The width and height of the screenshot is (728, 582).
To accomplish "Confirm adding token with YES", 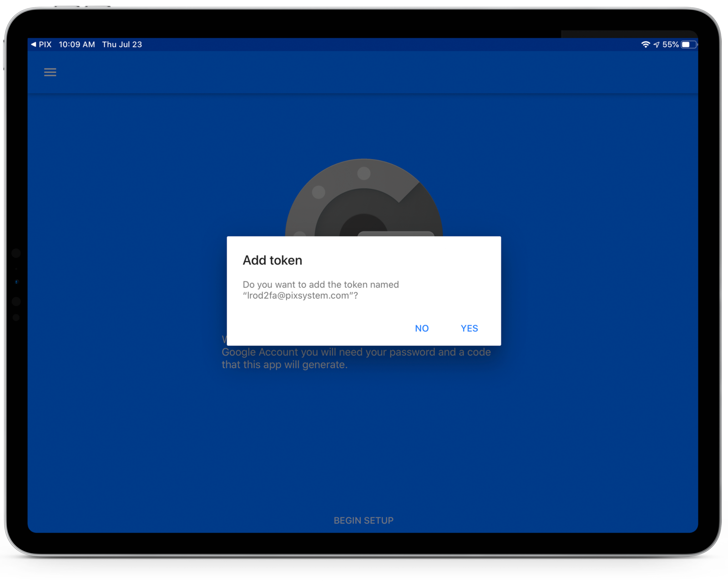I will click(469, 329).
